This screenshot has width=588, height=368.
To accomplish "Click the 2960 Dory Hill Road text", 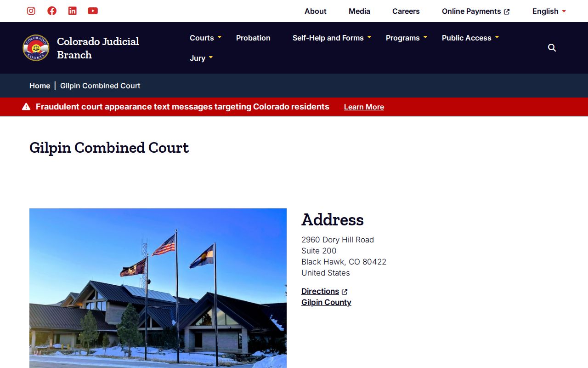I will [x=338, y=240].
